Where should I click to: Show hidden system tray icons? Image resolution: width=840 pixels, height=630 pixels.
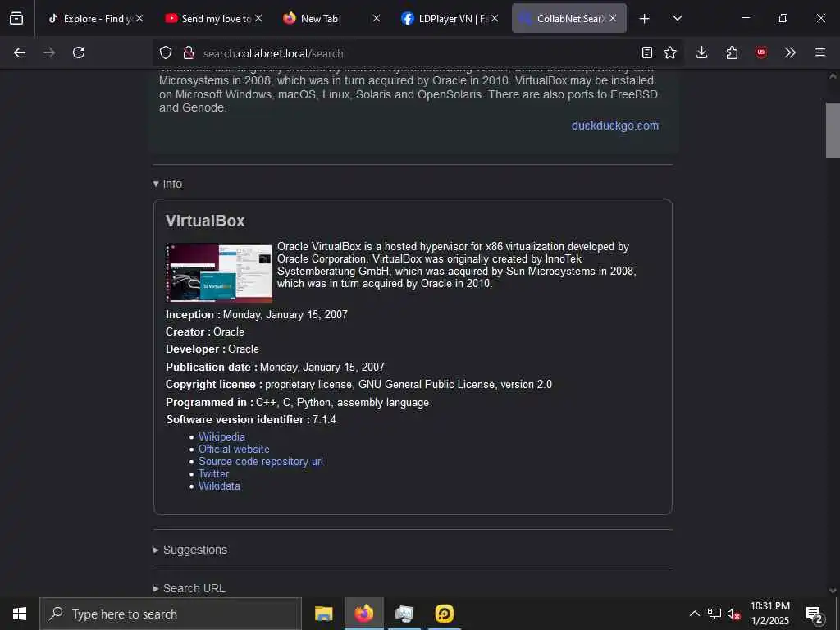point(694,614)
